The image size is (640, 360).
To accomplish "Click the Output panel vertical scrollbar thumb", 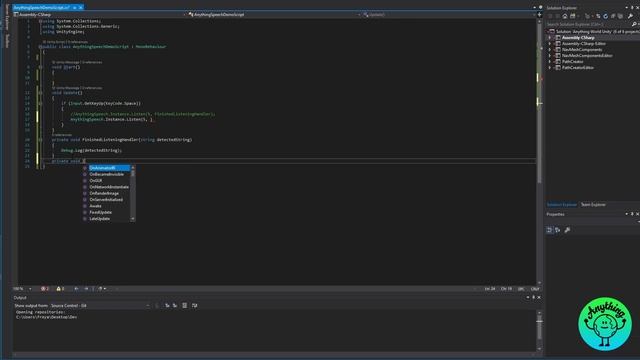I will point(539,328).
